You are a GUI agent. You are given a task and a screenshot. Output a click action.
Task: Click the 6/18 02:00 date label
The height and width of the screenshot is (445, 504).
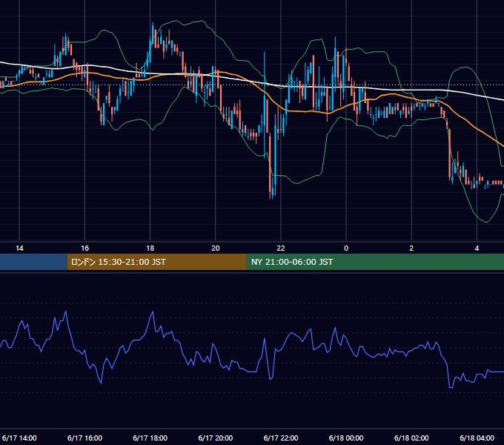[x=411, y=438]
